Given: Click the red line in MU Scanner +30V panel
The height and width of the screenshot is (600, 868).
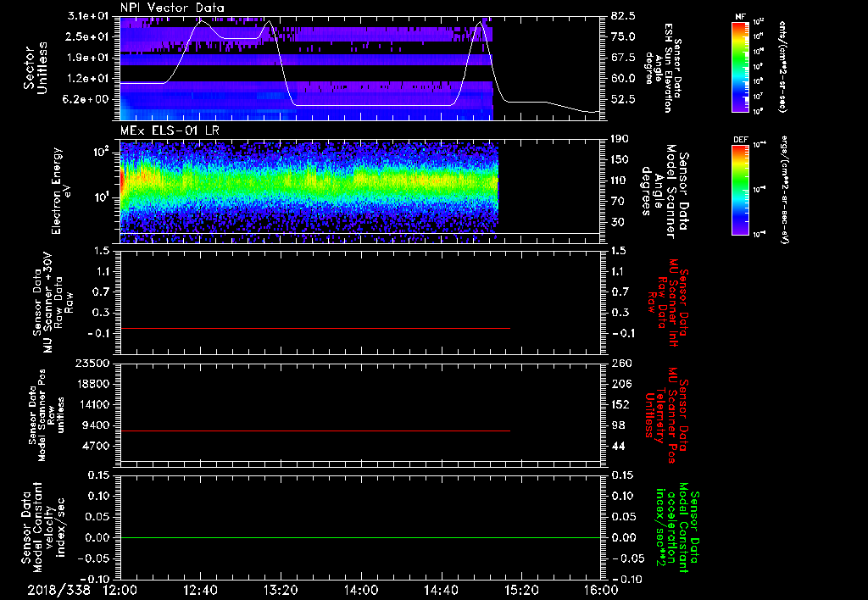Looking at the screenshot, I should click(x=315, y=328).
